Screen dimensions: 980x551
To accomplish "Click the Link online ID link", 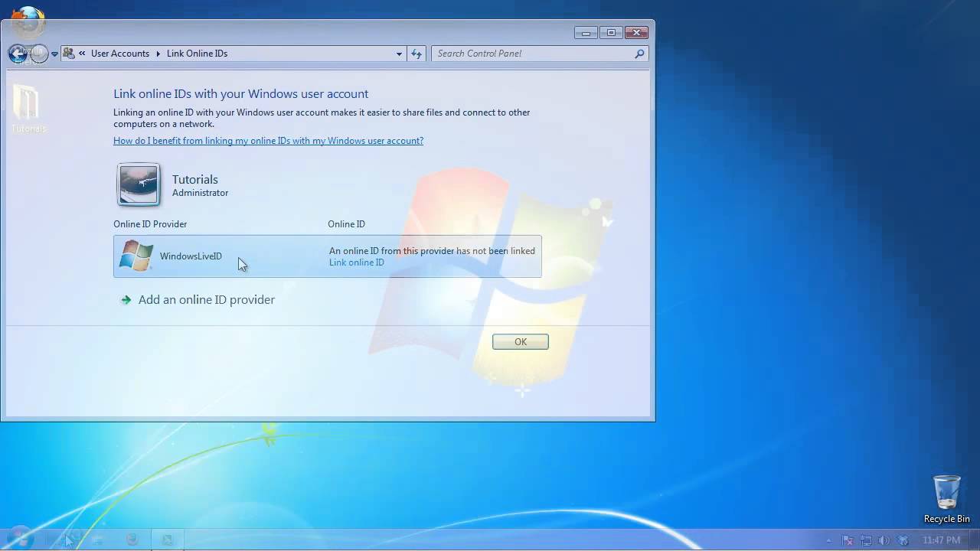I will 357,262.
